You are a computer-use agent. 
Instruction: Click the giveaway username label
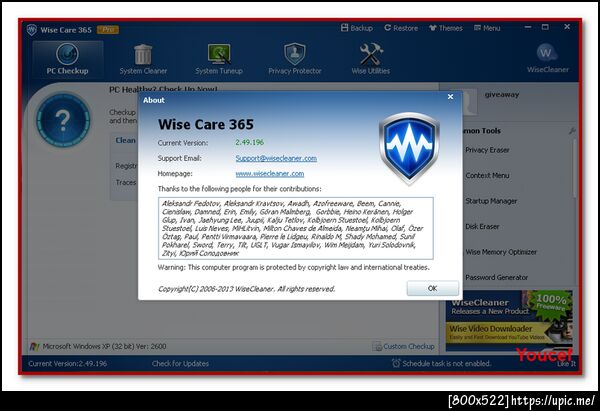coord(502,95)
